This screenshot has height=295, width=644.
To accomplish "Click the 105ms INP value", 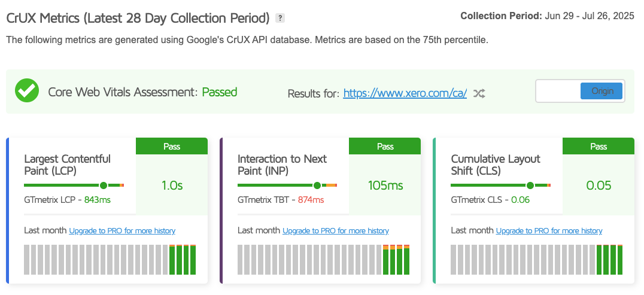I will coord(385,185).
